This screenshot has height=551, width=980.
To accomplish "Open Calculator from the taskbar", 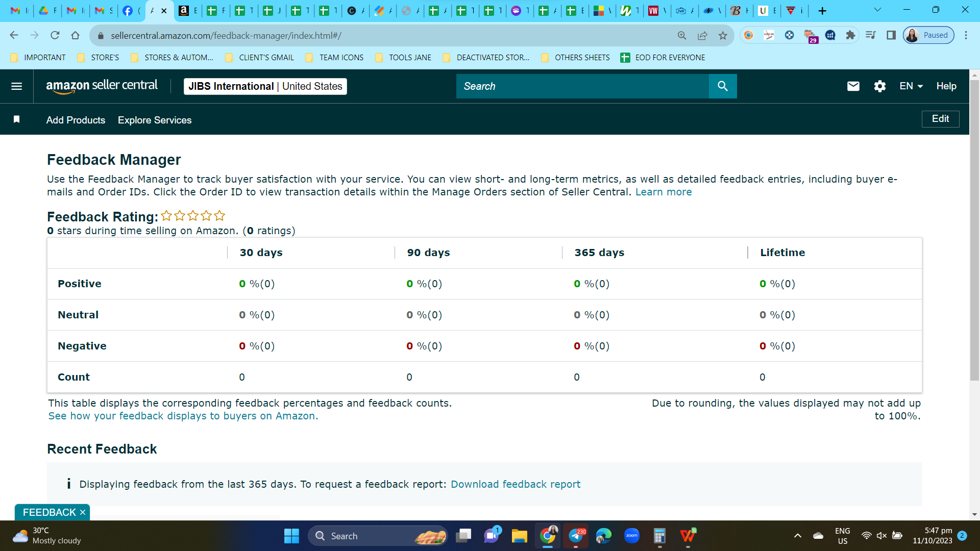I will [x=659, y=536].
